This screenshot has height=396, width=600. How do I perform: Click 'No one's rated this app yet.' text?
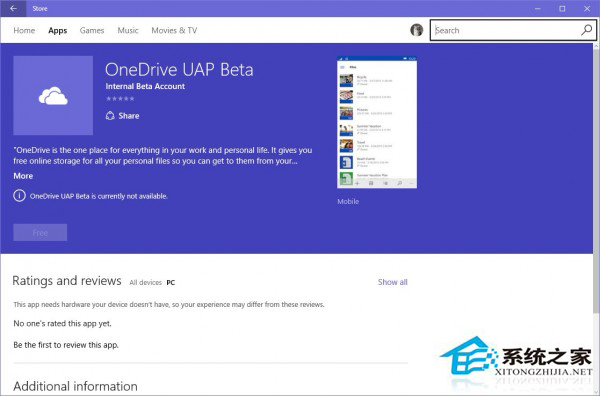pyautogui.click(x=62, y=324)
